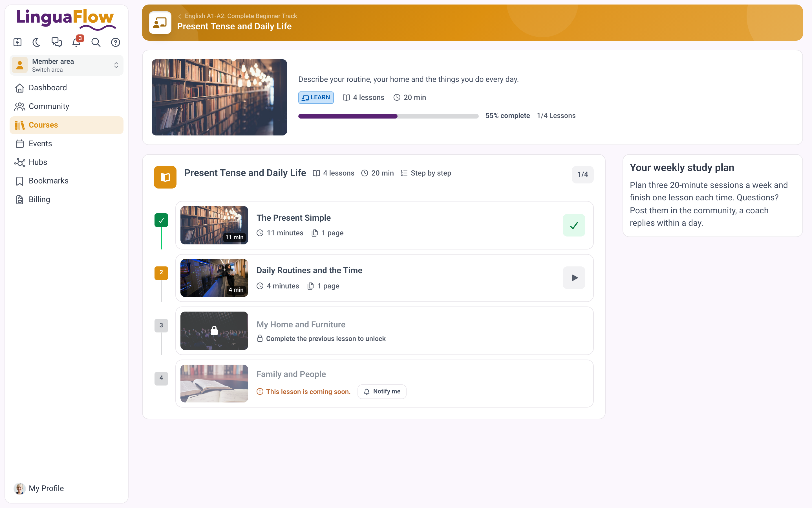The width and height of the screenshot is (812, 508).
Task: Click the LinguaFlow logo
Action: tap(66, 19)
